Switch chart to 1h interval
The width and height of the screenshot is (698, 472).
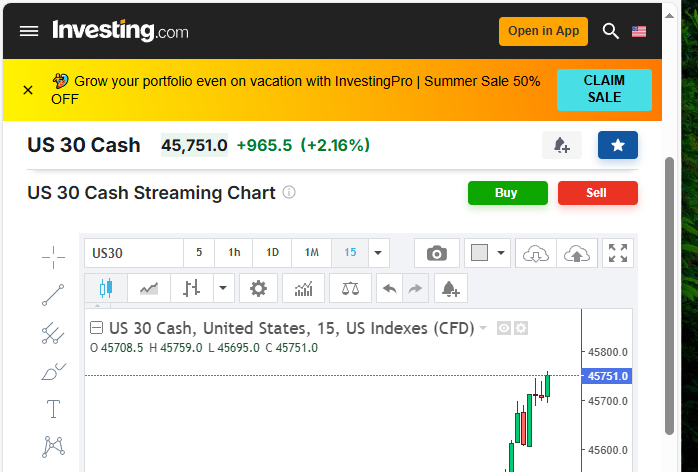[234, 253]
